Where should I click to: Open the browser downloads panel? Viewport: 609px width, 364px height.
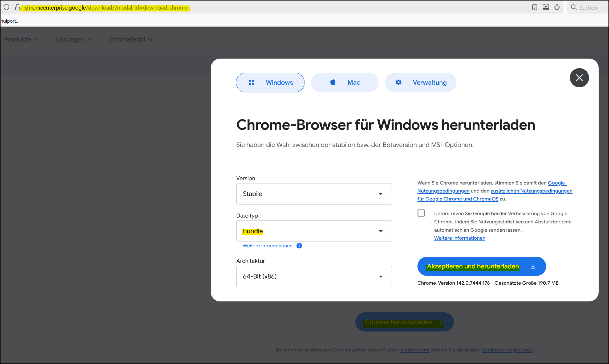pyautogui.click(x=546, y=7)
